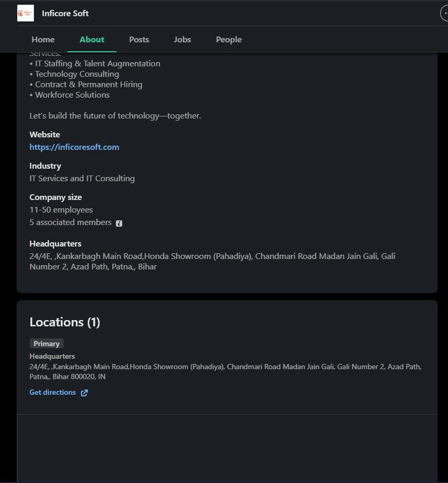Screen dimensions: 448x483
Task: Click the 5 associated members text
Action: [70, 222]
